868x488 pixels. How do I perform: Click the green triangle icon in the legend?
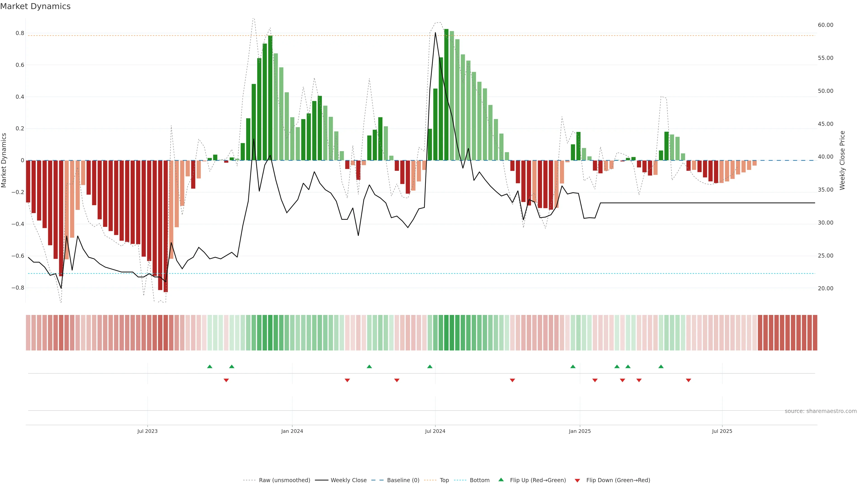pos(501,480)
